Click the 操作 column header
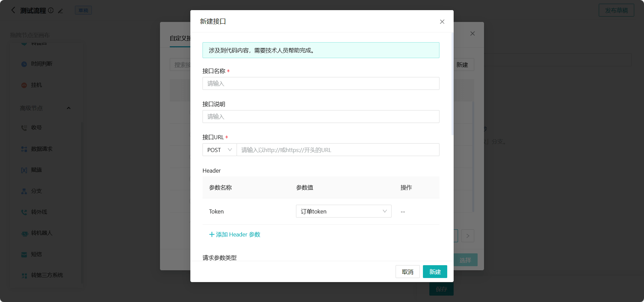 point(406,187)
